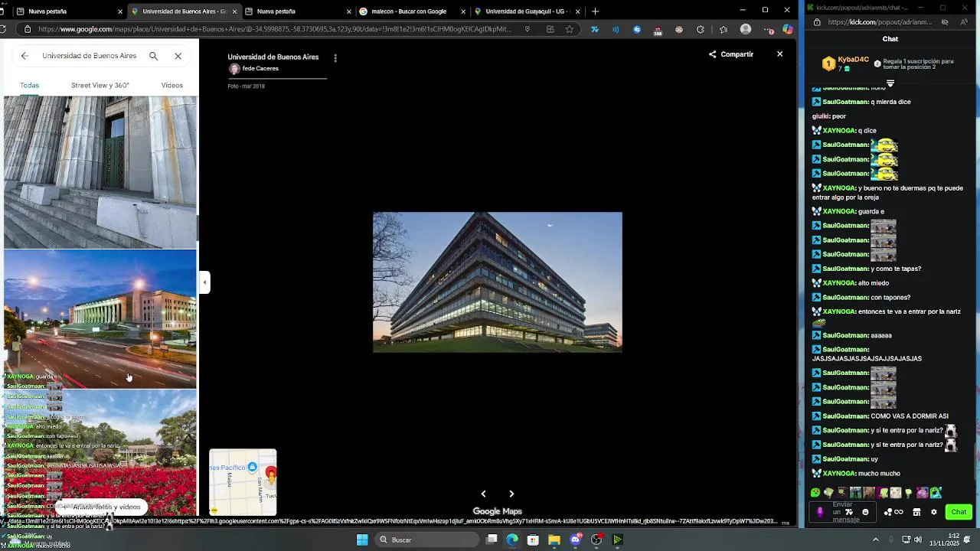Open the notification bell in taskbar
980x551 pixels.
[x=967, y=540]
